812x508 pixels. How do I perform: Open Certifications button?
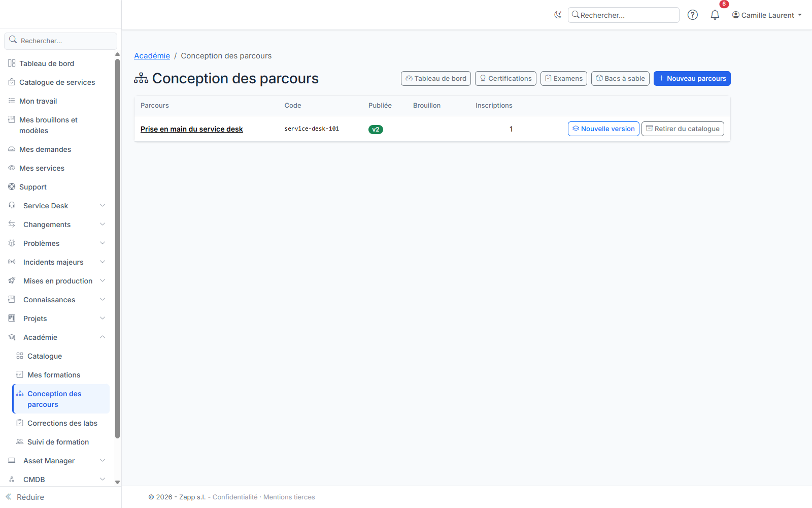505,78
